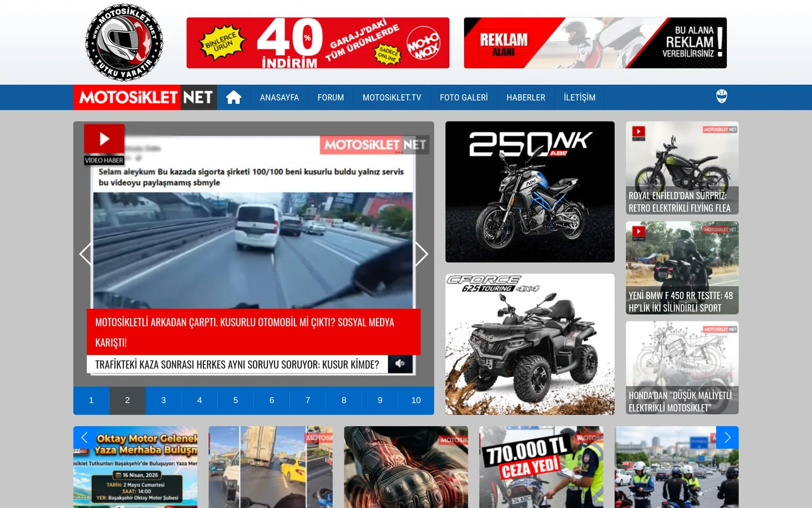Select slide number 5
Screen dimensions: 812x508
(x=236, y=400)
